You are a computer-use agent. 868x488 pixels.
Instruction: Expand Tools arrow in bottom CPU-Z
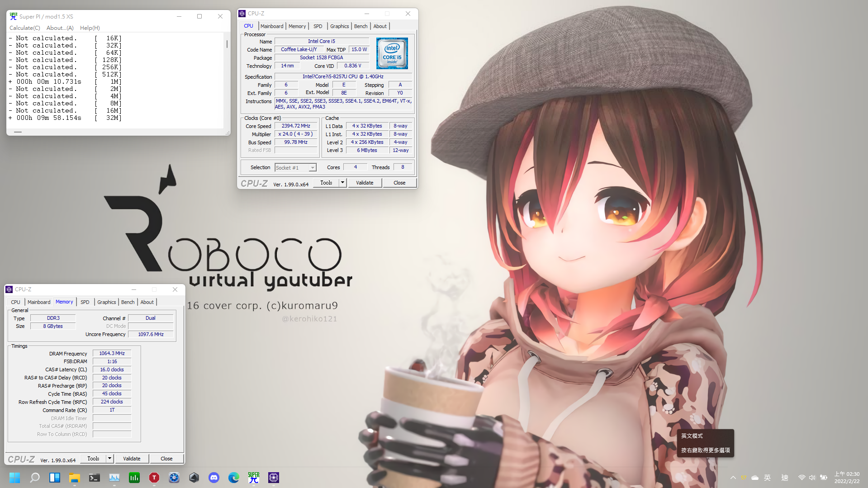click(109, 459)
